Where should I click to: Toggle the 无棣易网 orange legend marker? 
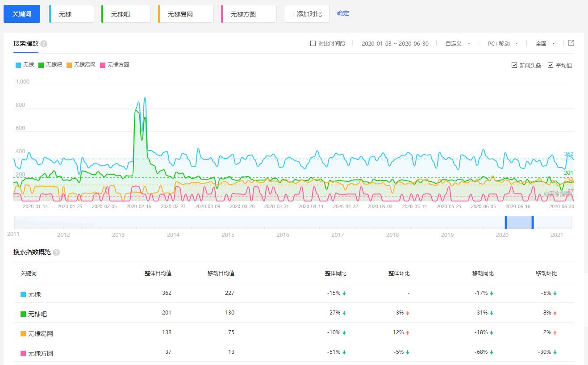click(x=69, y=65)
